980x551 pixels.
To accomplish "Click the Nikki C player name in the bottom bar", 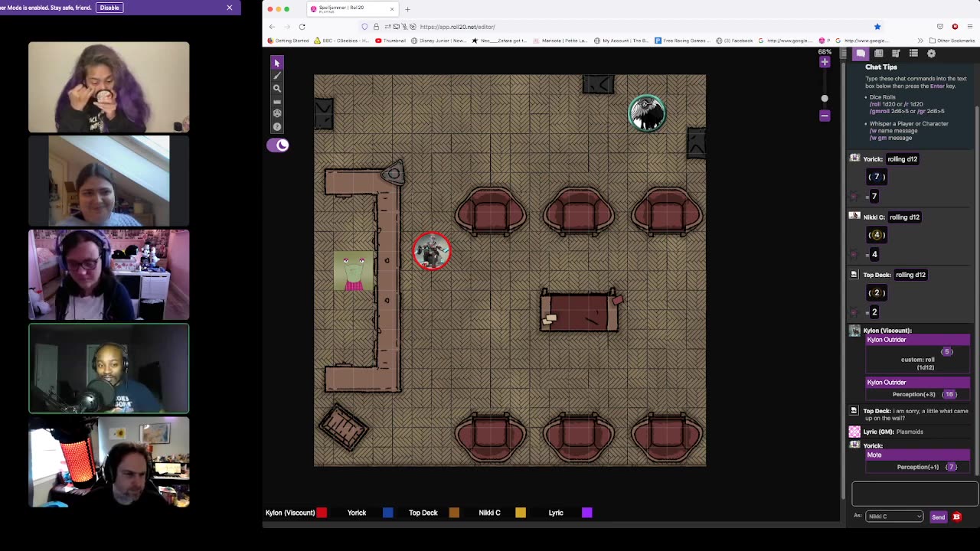I will (489, 513).
